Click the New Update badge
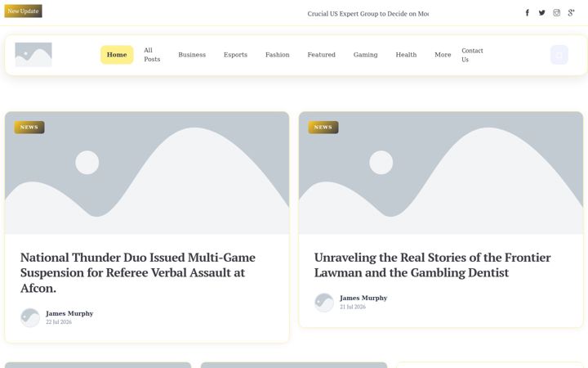This screenshot has width=588, height=368. [x=23, y=11]
